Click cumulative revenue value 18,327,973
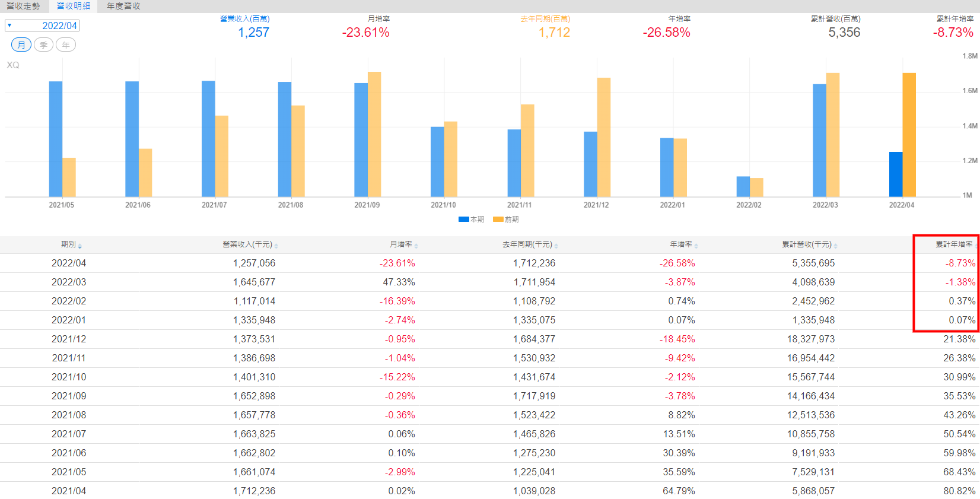The image size is (980, 499). click(x=811, y=339)
